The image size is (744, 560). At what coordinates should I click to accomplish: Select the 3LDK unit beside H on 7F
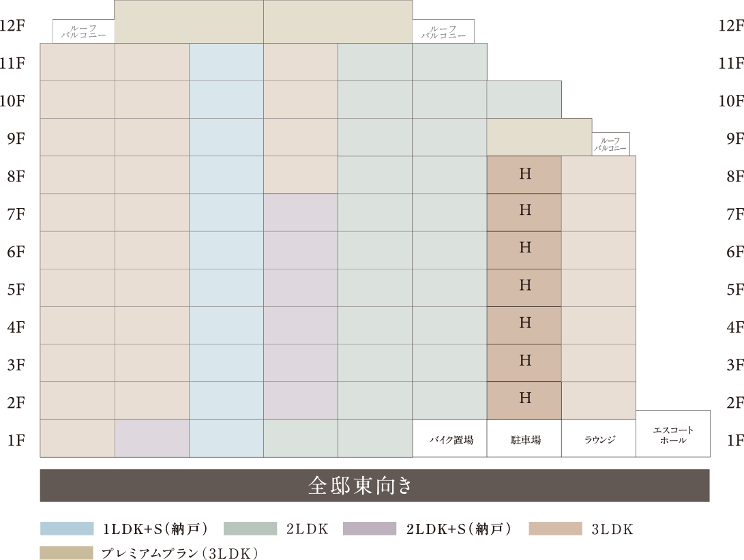(x=599, y=213)
